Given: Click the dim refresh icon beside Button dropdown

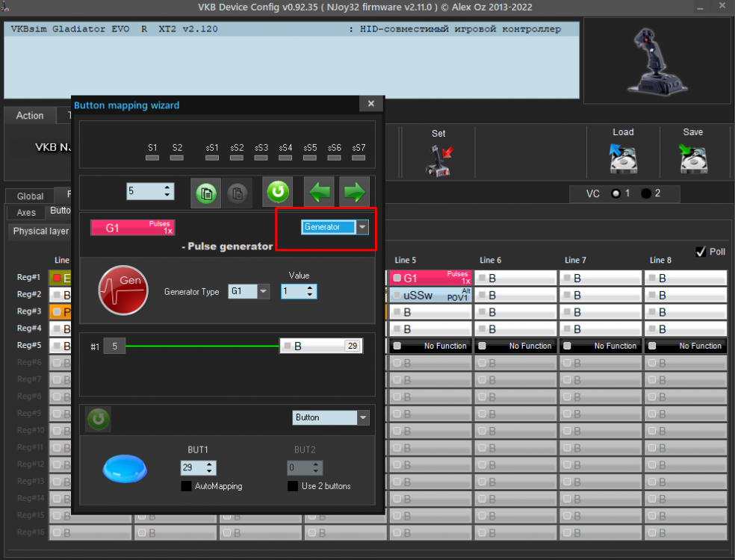Looking at the screenshot, I should pyautogui.click(x=98, y=418).
